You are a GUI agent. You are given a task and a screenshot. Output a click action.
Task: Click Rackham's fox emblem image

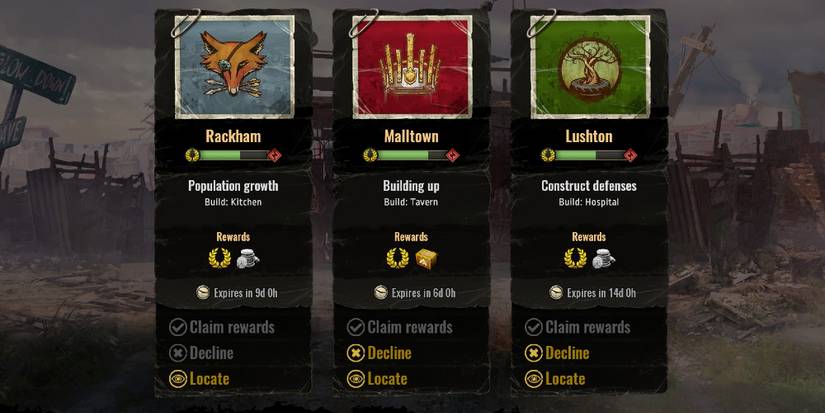click(234, 66)
